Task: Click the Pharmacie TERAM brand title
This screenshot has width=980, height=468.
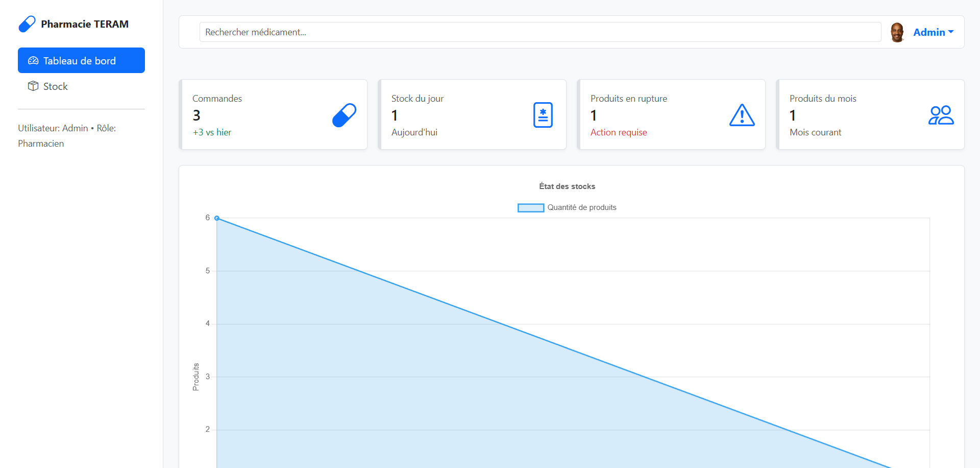Action: tap(85, 24)
